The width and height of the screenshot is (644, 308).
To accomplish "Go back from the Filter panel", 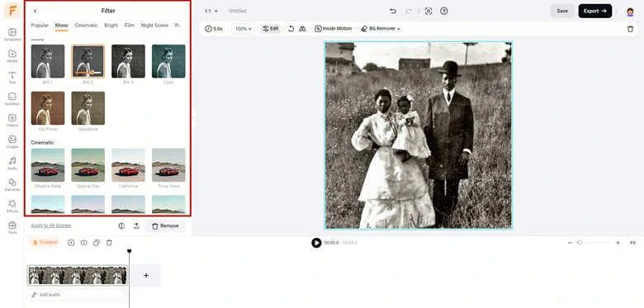I will point(35,11).
